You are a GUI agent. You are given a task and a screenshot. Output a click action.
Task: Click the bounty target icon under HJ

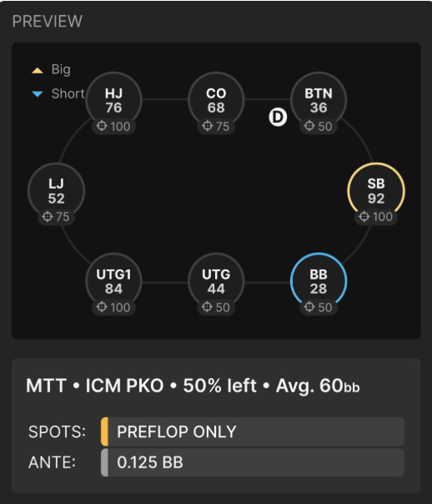tap(102, 126)
